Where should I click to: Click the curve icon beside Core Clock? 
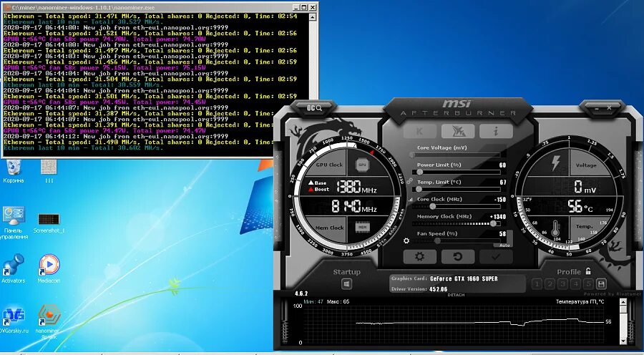[410, 200]
